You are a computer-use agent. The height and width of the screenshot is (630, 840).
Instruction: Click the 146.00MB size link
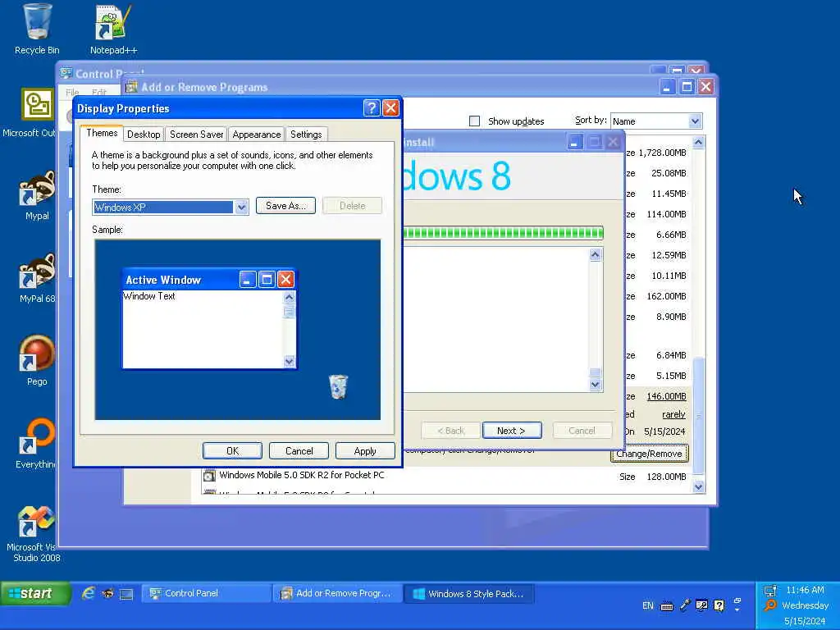(x=666, y=396)
